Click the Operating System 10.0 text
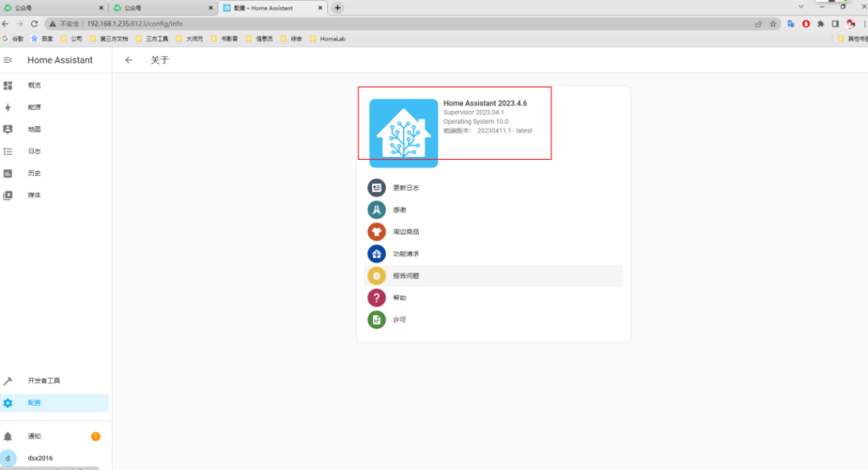The image size is (868, 470). (476, 121)
